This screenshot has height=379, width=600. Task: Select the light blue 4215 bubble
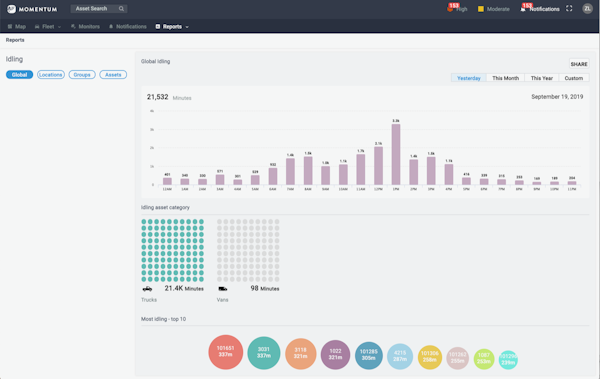coord(400,356)
